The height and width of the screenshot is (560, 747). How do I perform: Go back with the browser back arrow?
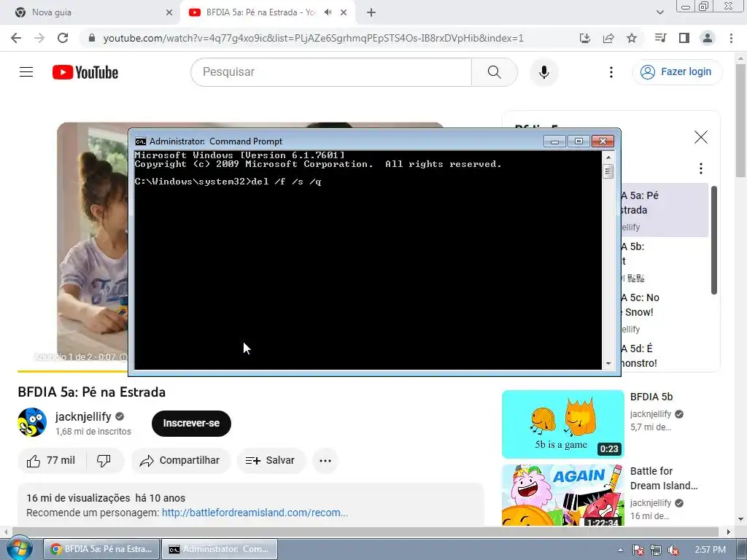click(16, 38)
